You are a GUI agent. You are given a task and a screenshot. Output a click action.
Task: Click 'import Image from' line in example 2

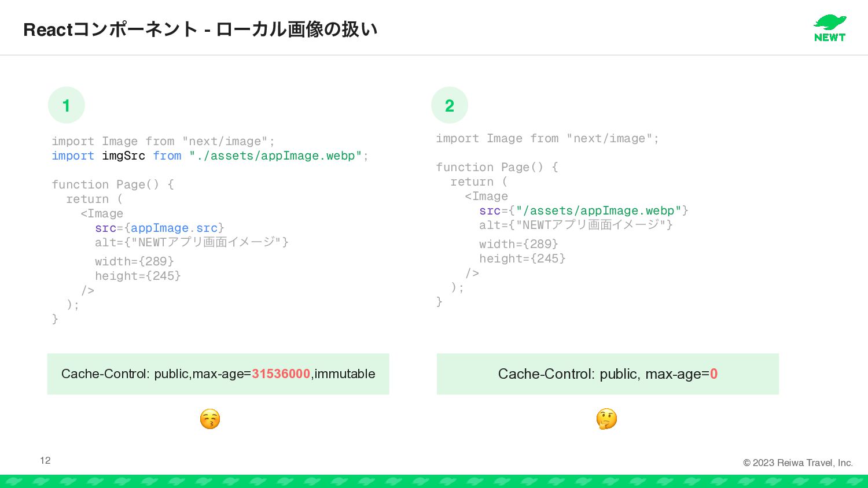[547, 139]
